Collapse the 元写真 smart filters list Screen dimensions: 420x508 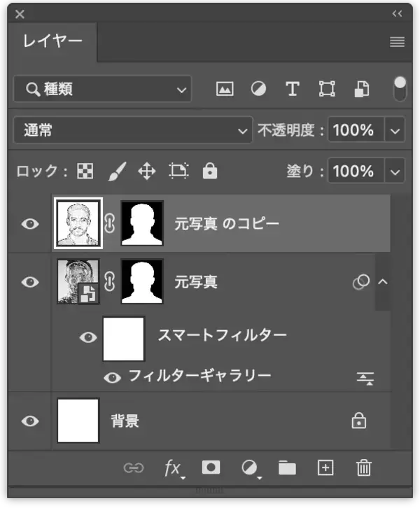coord(383,281)
